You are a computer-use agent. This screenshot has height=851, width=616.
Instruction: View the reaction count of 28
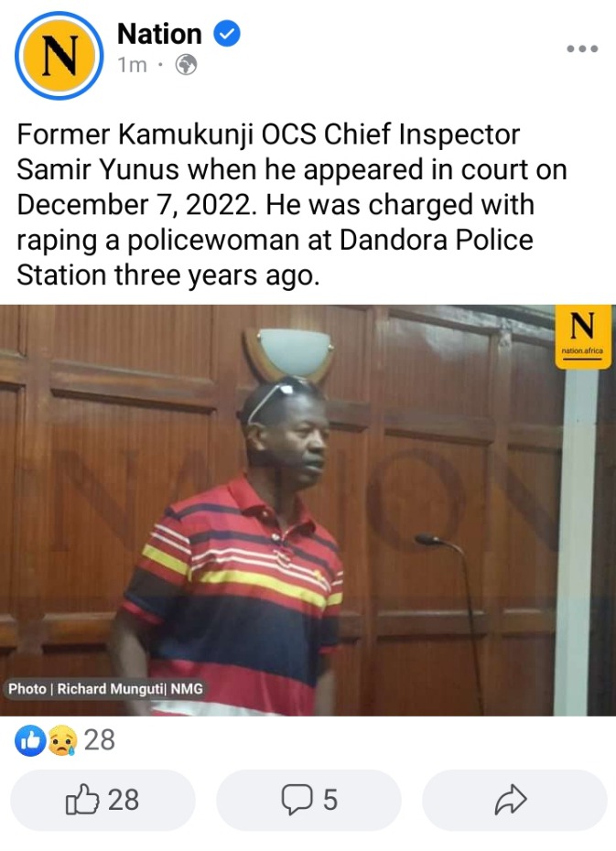click(x=100, y=740)
